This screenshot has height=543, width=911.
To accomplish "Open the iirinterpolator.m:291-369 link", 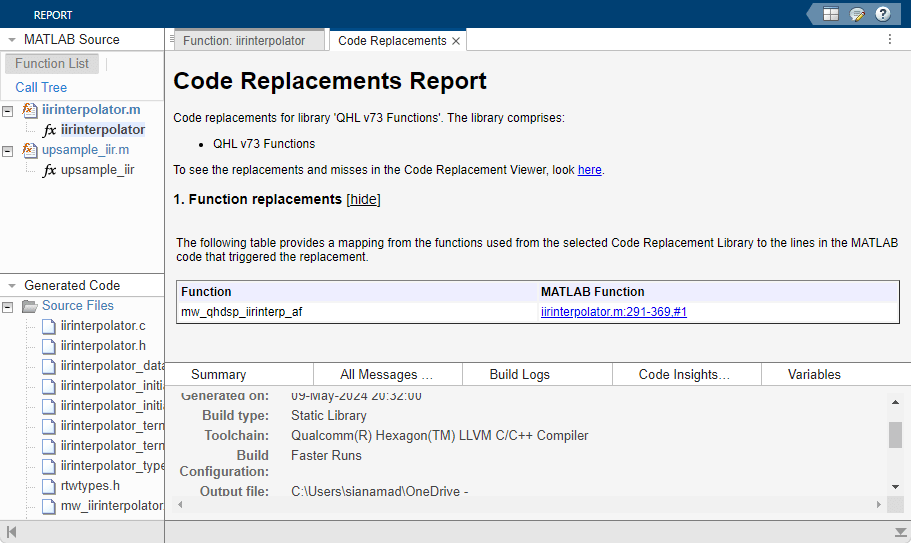I will 613,312.
